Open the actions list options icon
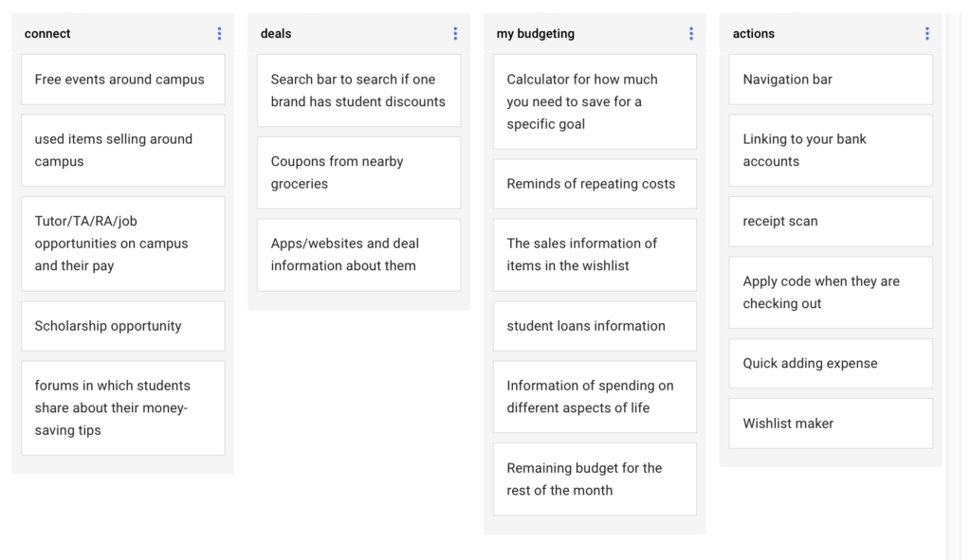Screen dimensions: 971x560 coord(926,34)
